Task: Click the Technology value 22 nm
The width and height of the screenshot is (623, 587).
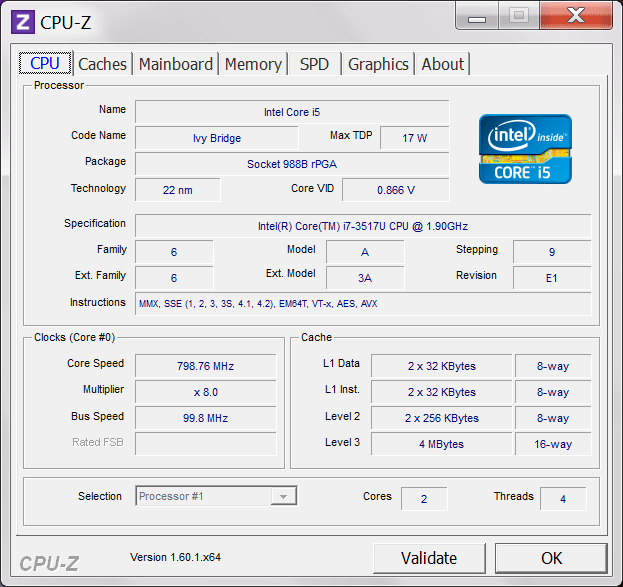Action: point(178,190)
